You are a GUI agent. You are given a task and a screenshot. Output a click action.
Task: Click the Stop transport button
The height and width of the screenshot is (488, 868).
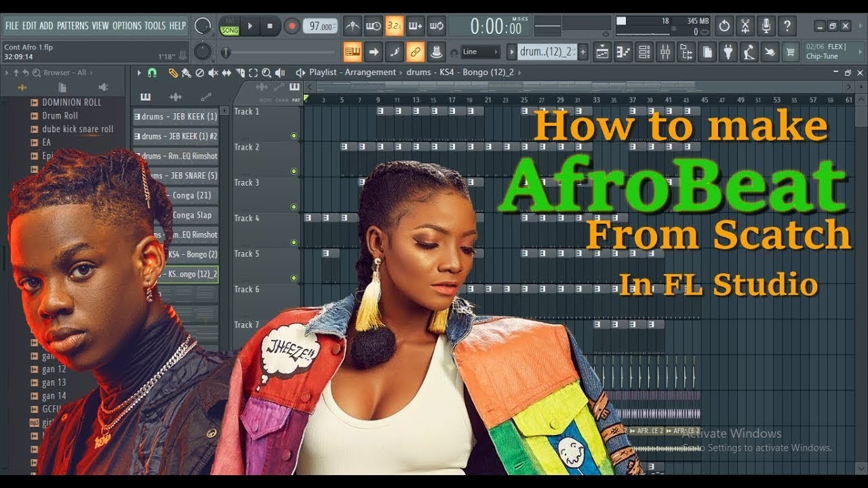(270, 26)
